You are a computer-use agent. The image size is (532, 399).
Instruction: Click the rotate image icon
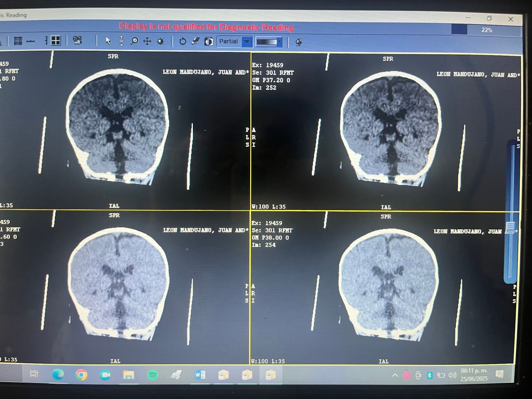[x=182, y=41]
